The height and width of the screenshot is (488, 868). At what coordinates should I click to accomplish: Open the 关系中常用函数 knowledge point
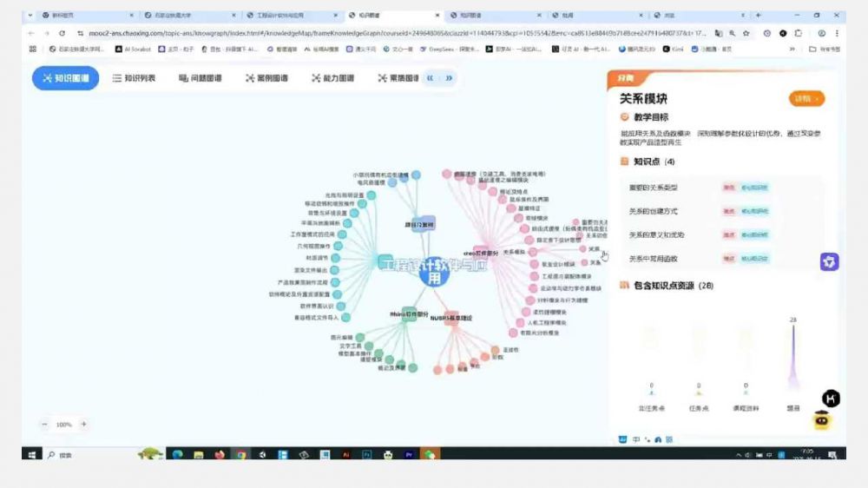coord(654,258)
